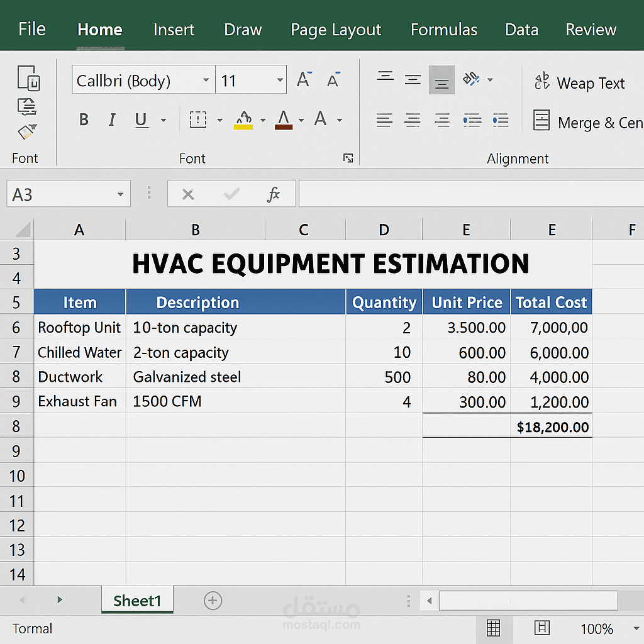Toggle Bold formatting

pos(84,119)
